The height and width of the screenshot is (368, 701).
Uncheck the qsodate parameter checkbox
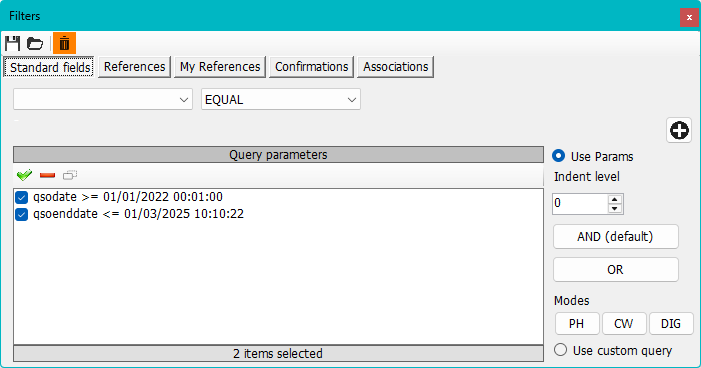coord(21,197)
